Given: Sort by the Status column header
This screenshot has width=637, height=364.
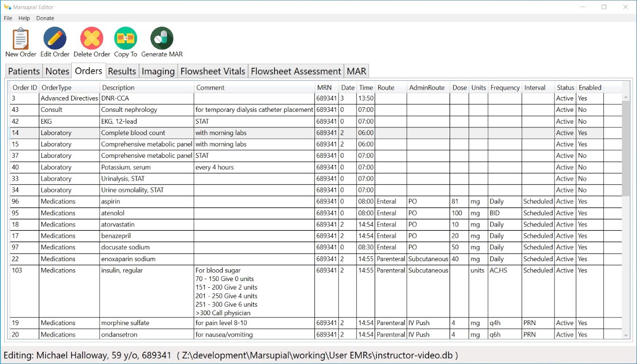Looking at the screenshot, I should [x=565, y=88].
